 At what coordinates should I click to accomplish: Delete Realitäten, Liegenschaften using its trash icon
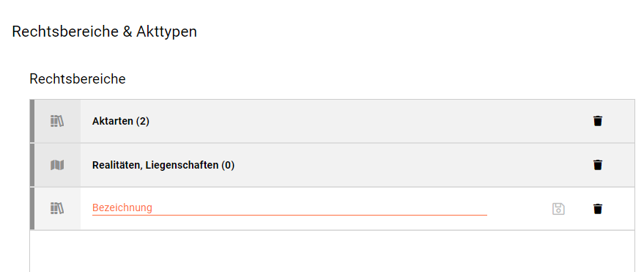598,165
